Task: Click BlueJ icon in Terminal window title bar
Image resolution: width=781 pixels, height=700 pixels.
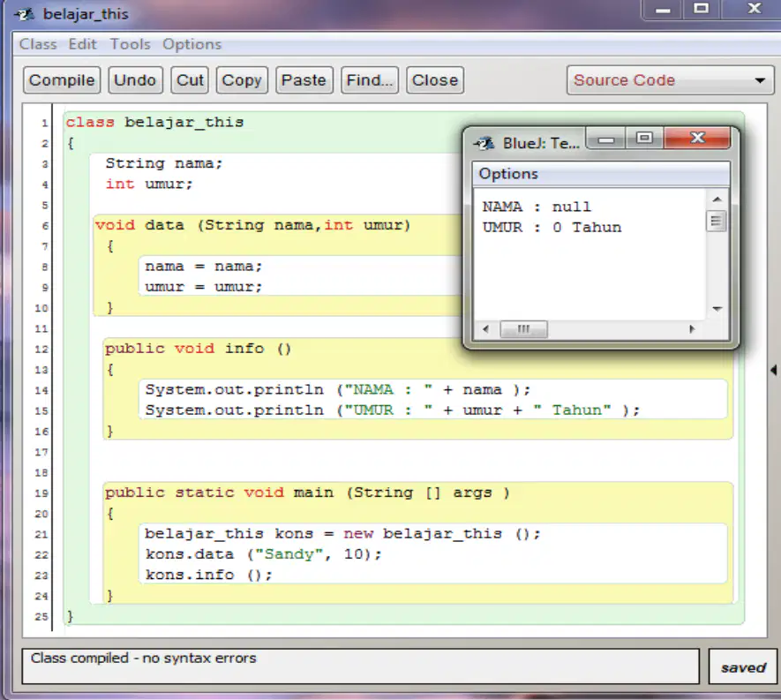Action: coord(484,144)
